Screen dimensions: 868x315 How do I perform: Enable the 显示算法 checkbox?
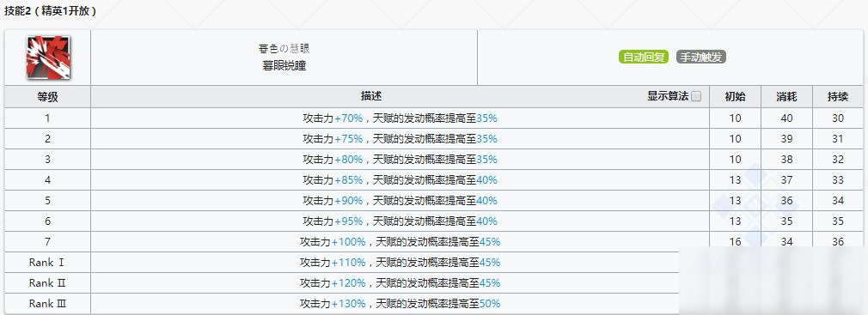(696, 97)
